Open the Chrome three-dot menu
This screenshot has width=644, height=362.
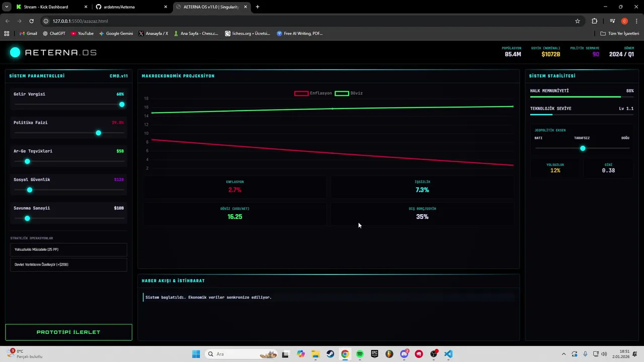tap(636, 21)
